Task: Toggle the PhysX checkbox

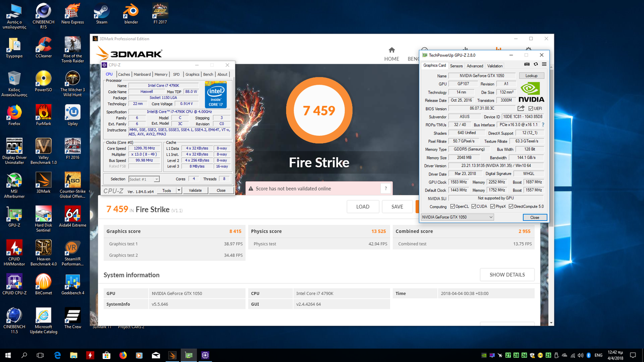Action: click(492, 207)
